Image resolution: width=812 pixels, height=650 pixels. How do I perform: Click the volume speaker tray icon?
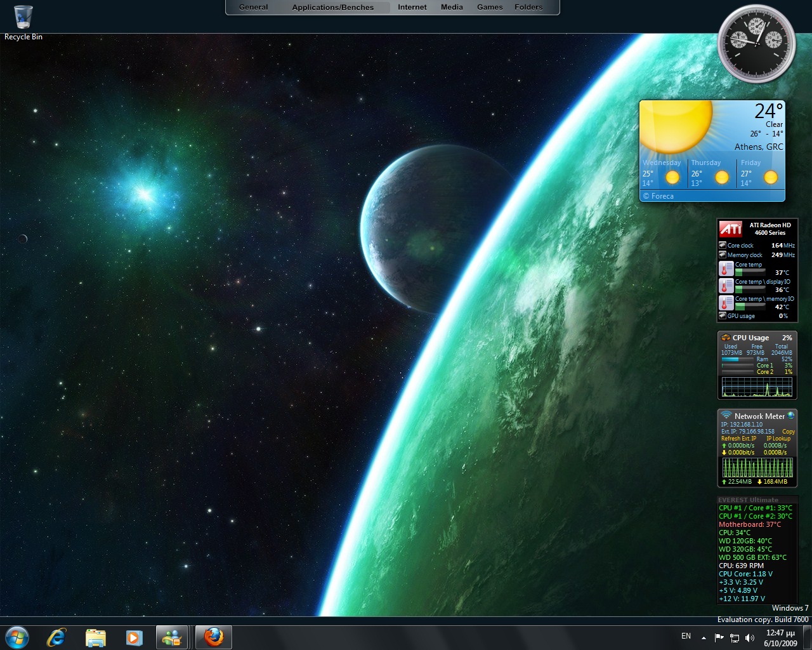[750, 637]
